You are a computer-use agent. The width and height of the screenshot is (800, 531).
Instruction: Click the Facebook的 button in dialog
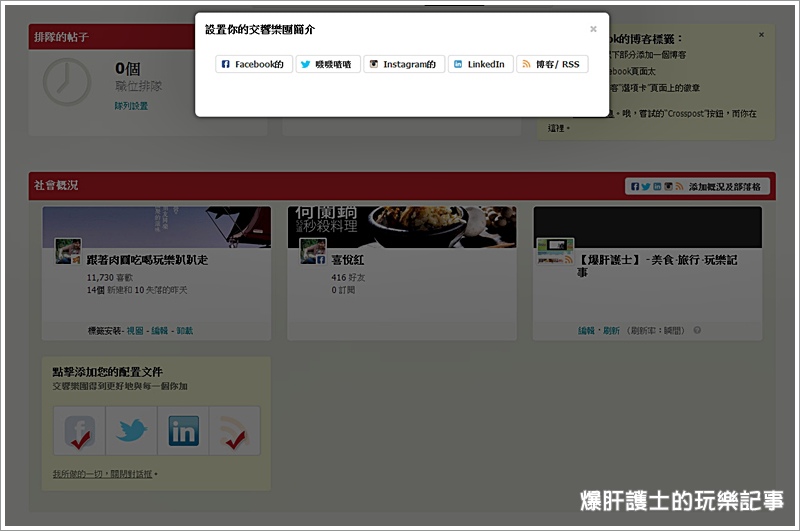coord(254,64)
